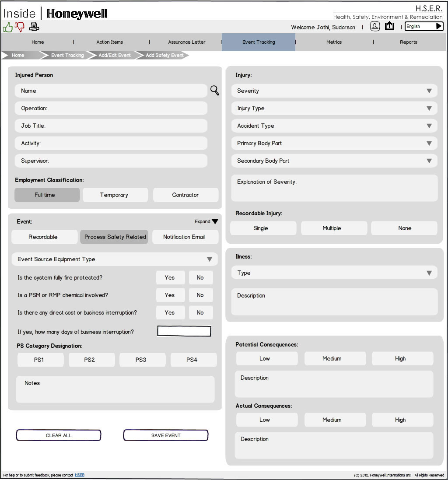Click the HSER contact link
The width and height of the screenshot is (448, 480).
click(x=80, y=475)
